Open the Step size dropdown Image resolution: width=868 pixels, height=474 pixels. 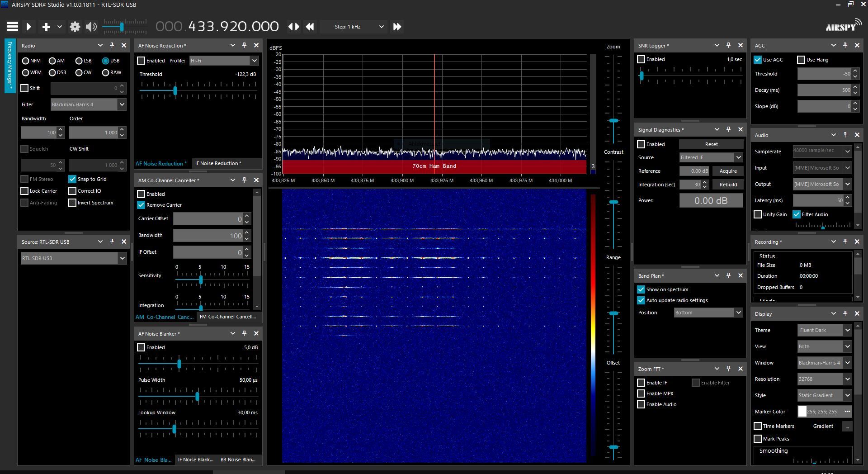[x=353, y=27]
